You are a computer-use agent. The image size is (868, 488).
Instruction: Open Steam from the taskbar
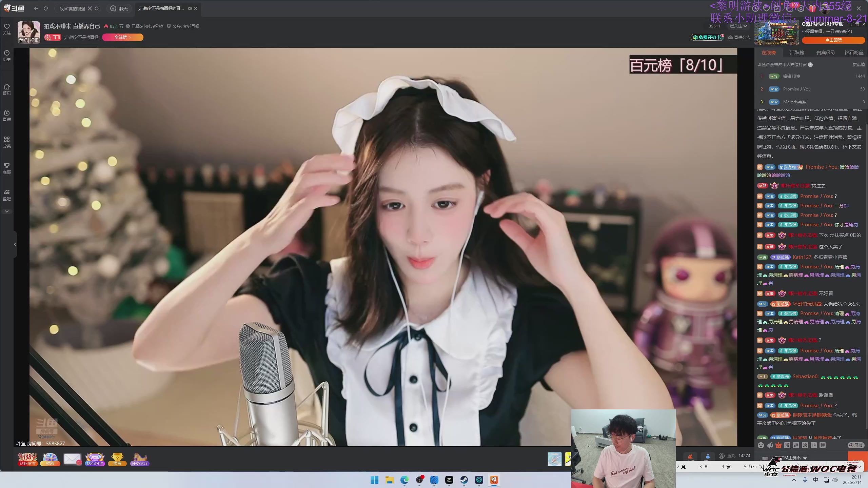[464, 480]
